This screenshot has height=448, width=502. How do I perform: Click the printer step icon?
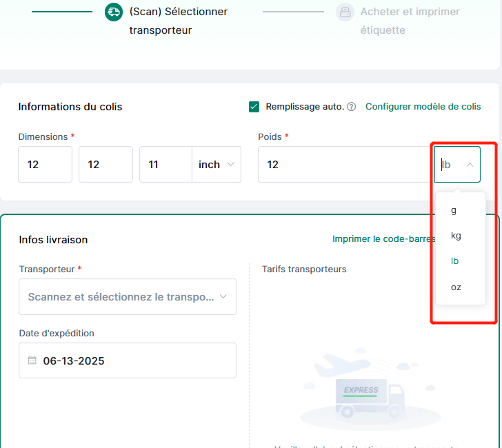[345, 12]
